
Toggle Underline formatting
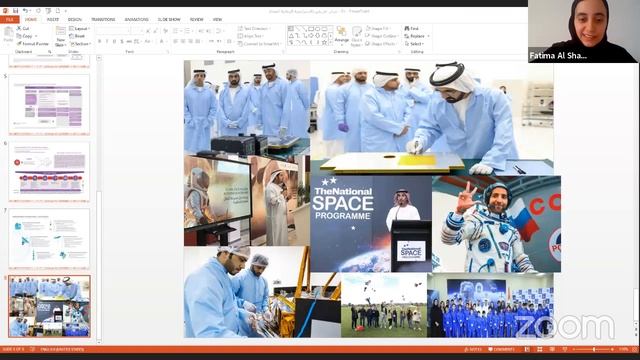(114, 41)
